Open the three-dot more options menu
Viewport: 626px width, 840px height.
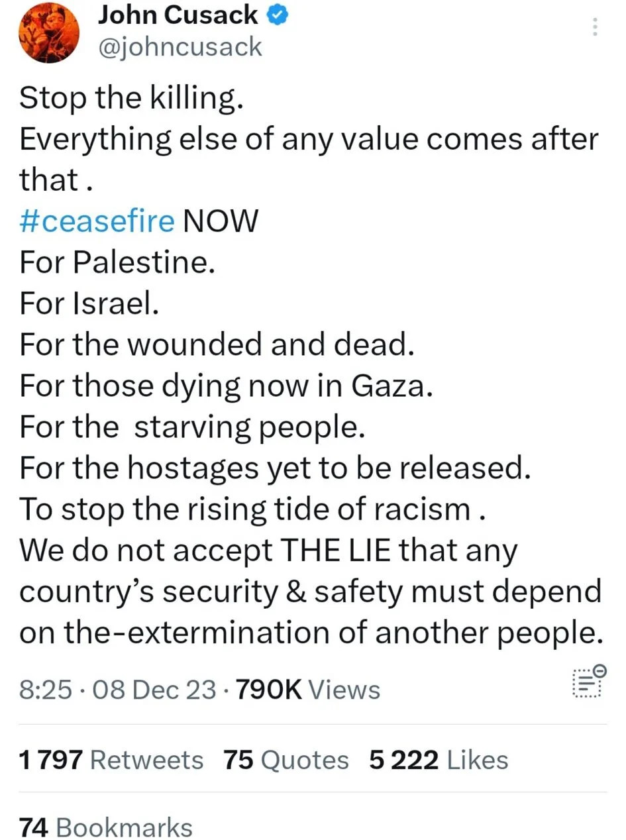tap(594, 27)
